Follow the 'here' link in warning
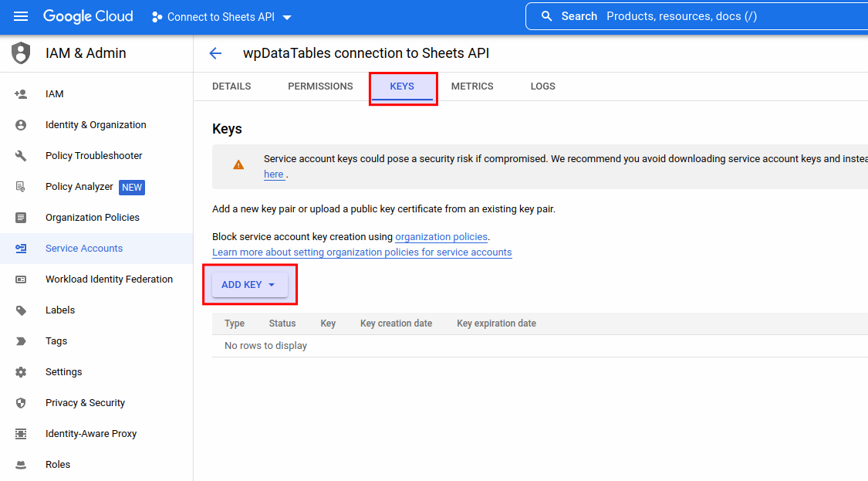This screenshot has width=868, height=481. pos(273,174)
